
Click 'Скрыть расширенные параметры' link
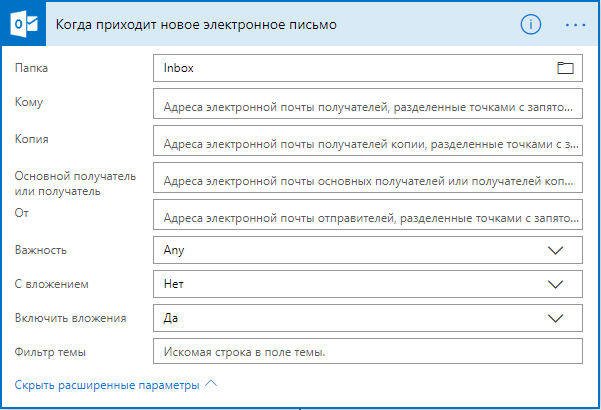pos(107,385)
